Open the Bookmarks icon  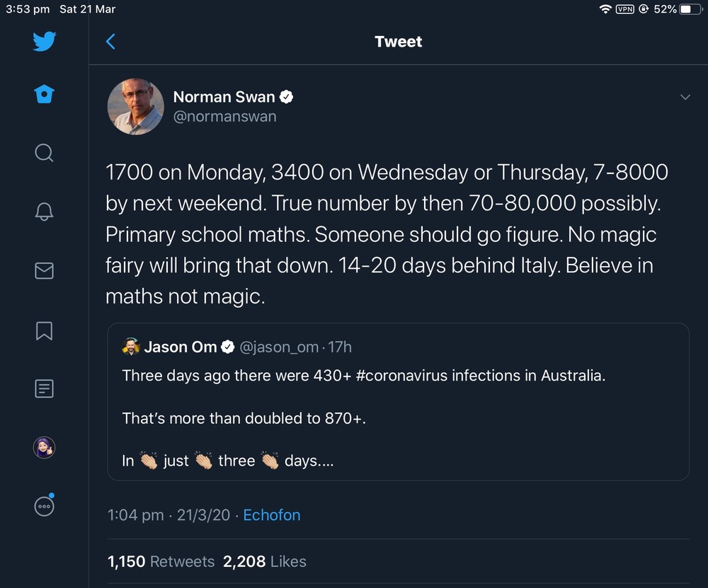tap(44, 330)
